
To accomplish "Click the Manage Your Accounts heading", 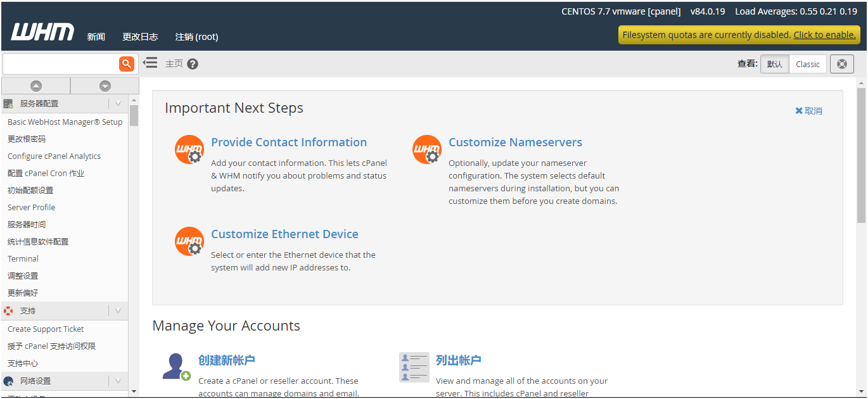I will (226, 326).
